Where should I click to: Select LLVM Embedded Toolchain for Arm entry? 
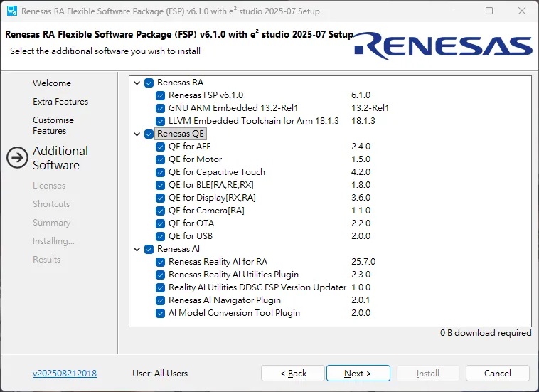point(253,121)
